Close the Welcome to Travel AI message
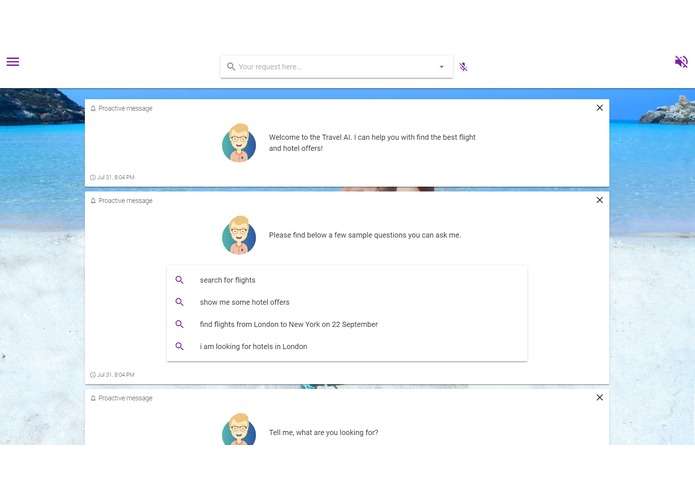This screenshot has width=695, height=494. [600, 108]
